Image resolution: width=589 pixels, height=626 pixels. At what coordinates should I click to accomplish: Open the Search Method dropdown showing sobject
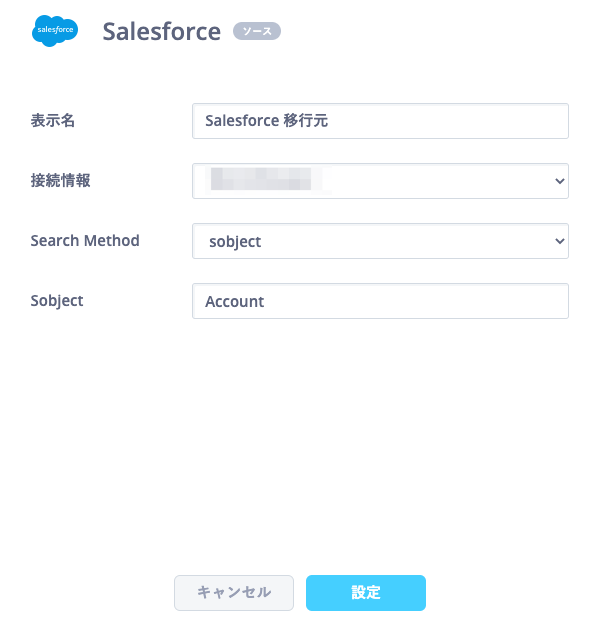(380, 241)
